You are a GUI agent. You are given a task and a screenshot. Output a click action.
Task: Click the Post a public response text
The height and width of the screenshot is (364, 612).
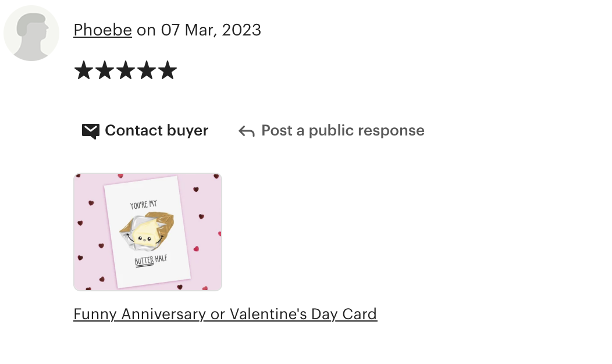[x=343, y=130]
